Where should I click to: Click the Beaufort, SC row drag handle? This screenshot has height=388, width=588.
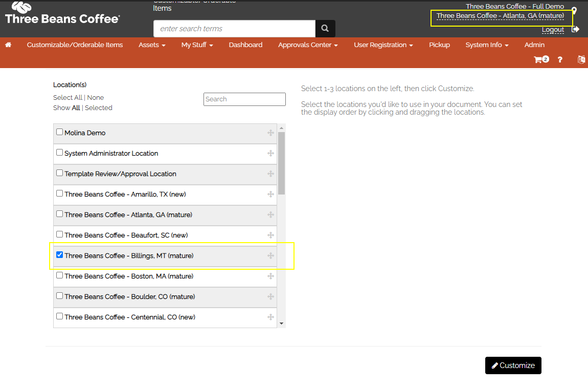271,235
